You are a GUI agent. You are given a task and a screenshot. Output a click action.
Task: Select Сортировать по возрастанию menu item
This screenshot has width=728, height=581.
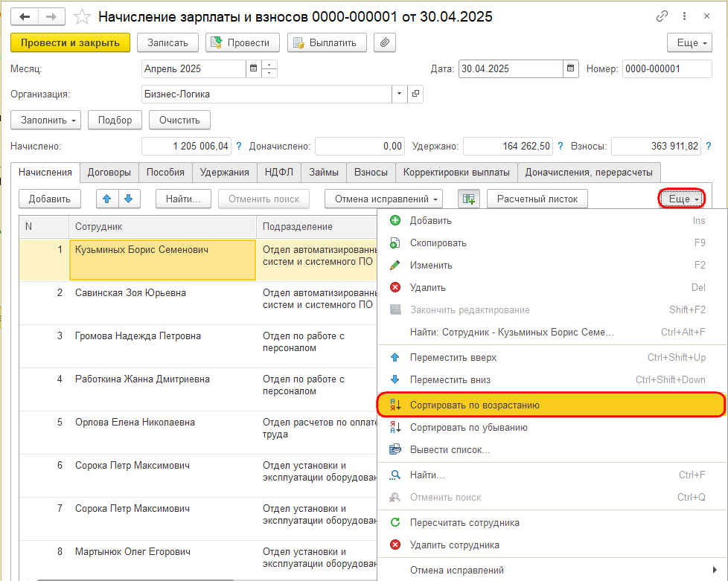pyautogui.click(x=551, y=405)
